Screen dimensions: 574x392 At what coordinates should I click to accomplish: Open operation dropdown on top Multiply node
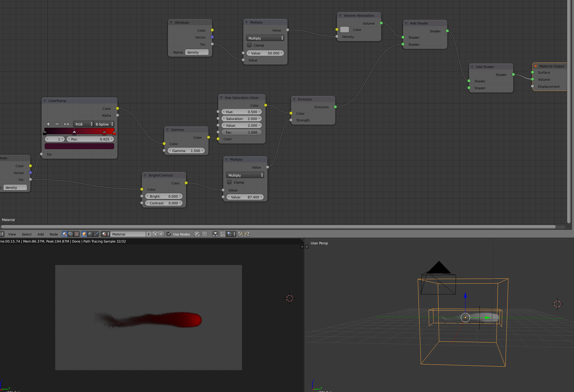click(265, 38)
